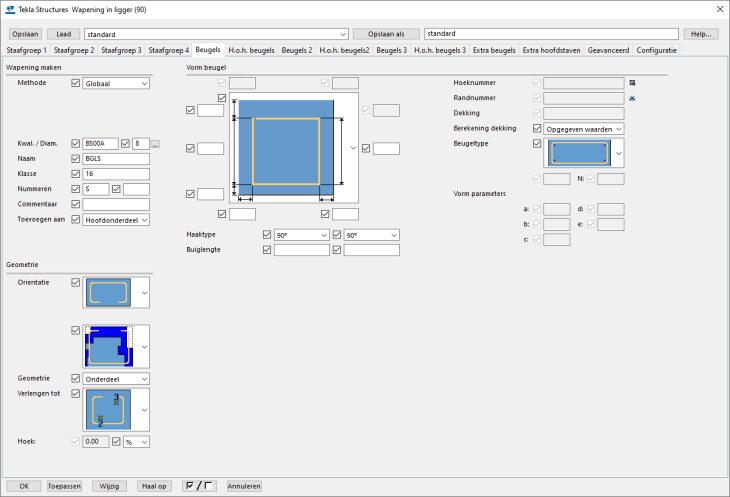Image resolution: width=730 pixels, height=497 pixels.
Task: Toggle the Naam checkbox
Action: point(76,159)
